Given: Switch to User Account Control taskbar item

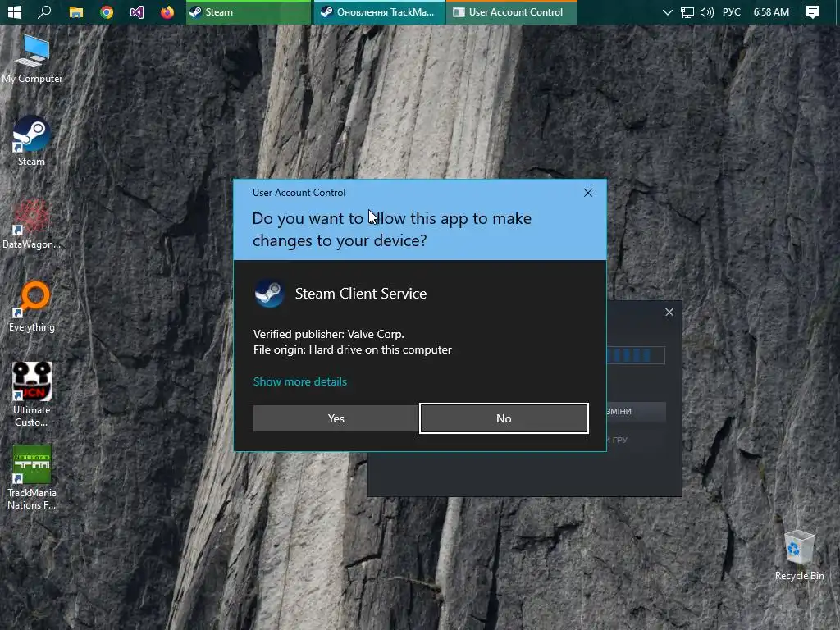Looking at the screenshot, I should tap(512, 11).
